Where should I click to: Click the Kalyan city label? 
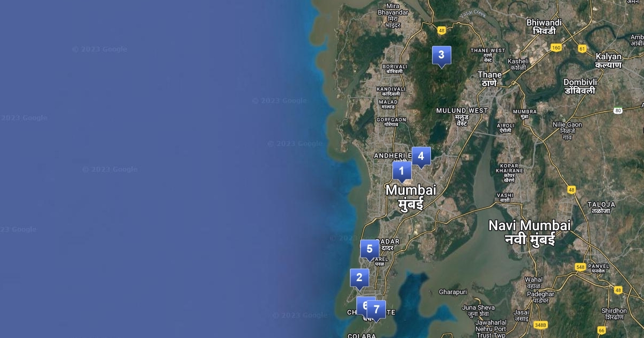(609, 60)
